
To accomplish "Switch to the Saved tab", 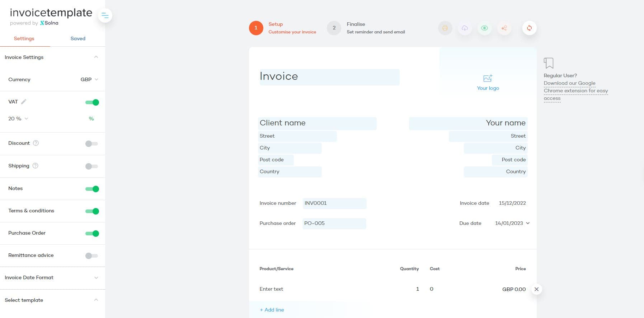I will pos(78,38).
